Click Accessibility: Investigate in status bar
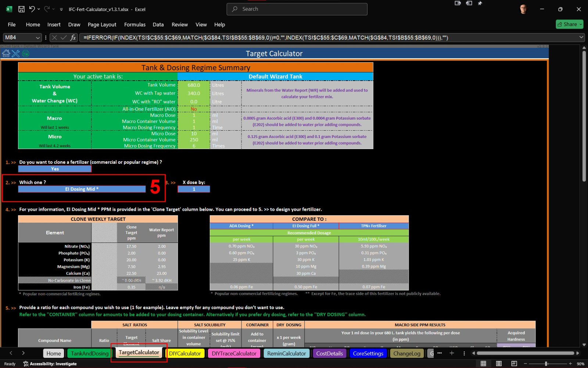This screenshot has width=588, height=368. tap(50, 364)
